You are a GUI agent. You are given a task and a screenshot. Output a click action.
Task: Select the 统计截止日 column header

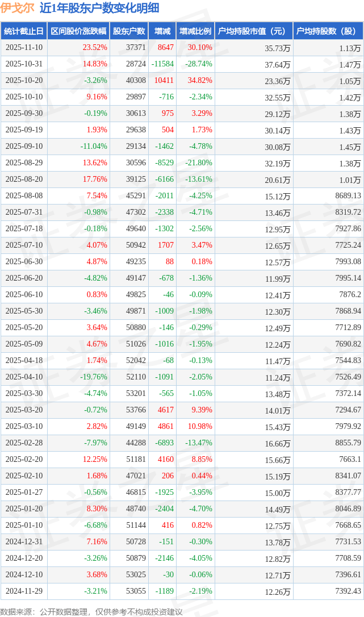point(24,32)
